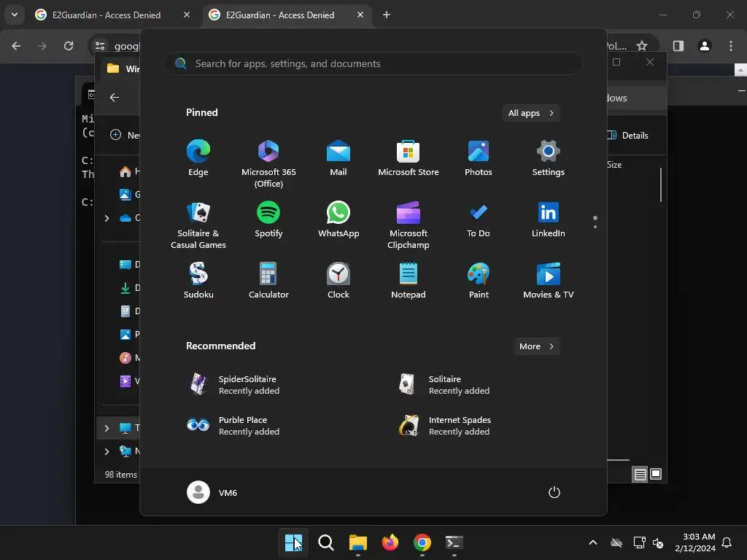Expand This PC in the navigation pane
This screenshot has width=747, height=560.
(x=107, y=428)
